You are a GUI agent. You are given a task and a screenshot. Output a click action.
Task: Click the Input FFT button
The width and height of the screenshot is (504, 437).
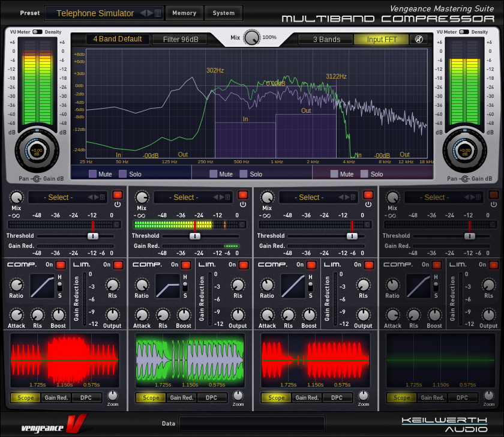pyautogui.click(x=382, y=39)
